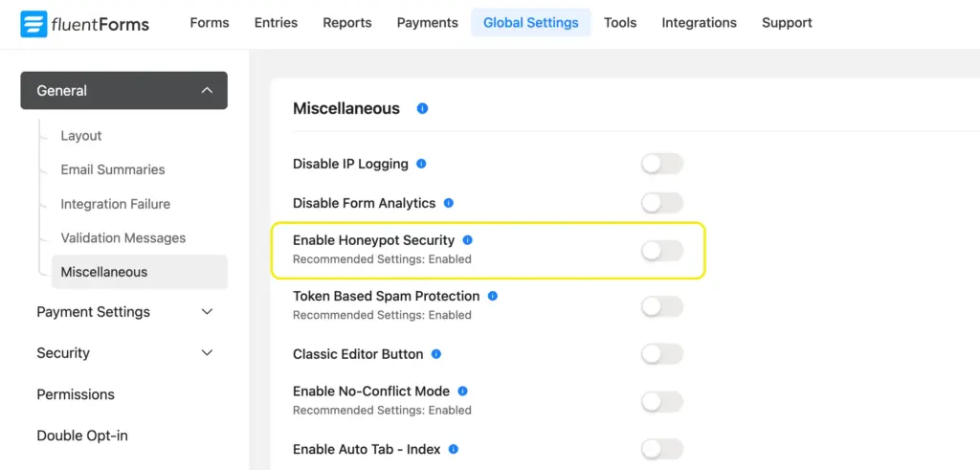Open Validation Messages settings
Image resolution: width=980 pixels, height=470 pixels.
tap(122, 237)
